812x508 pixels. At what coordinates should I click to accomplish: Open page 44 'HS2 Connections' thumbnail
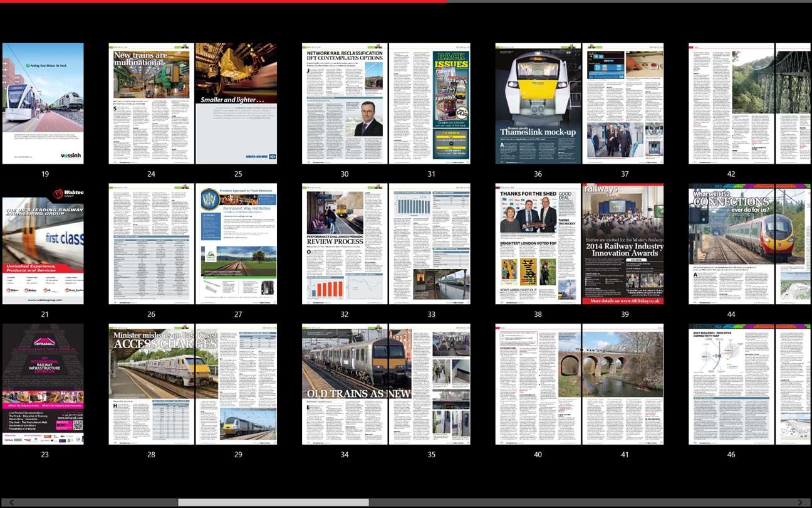point(732,244)
